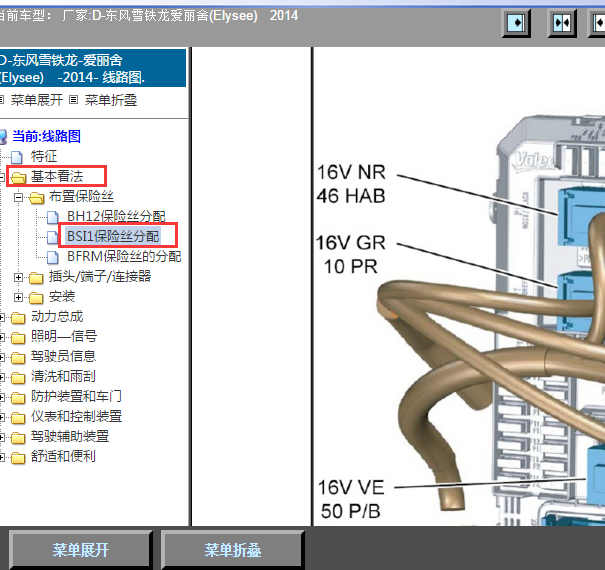Click the blue D-东风雪铁龙-爱丽舍 header title
The width and height of the screenshot is (605, 570).
(x=93, y=68)
